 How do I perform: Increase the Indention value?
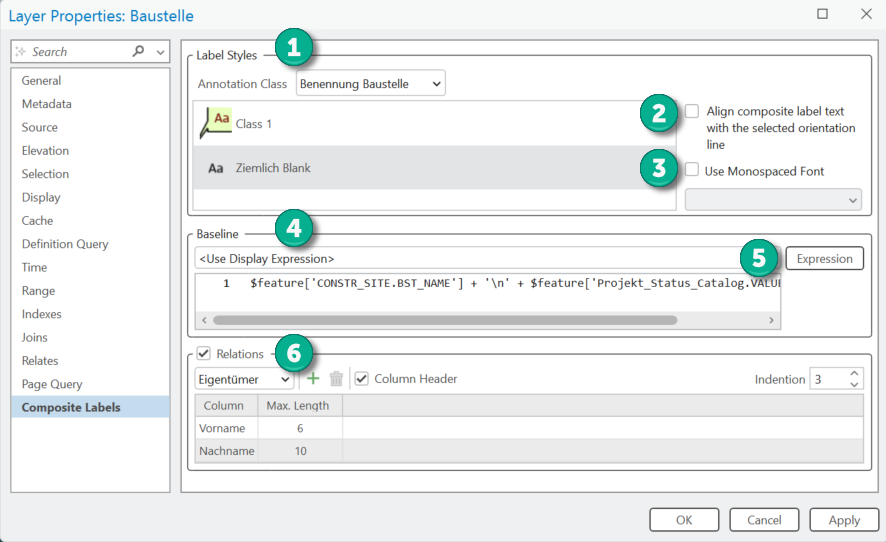854,374
